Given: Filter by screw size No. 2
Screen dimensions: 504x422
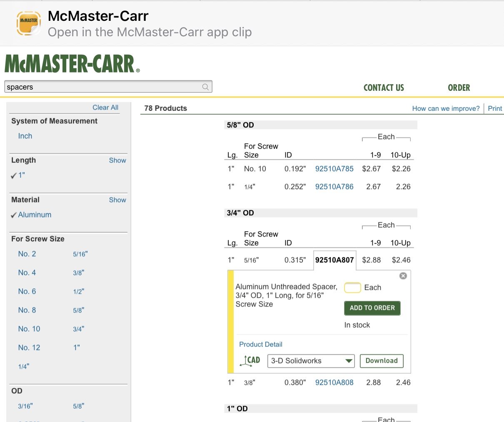Looking at the screenshot, I should pyautogui.click(x=27, y=254).
